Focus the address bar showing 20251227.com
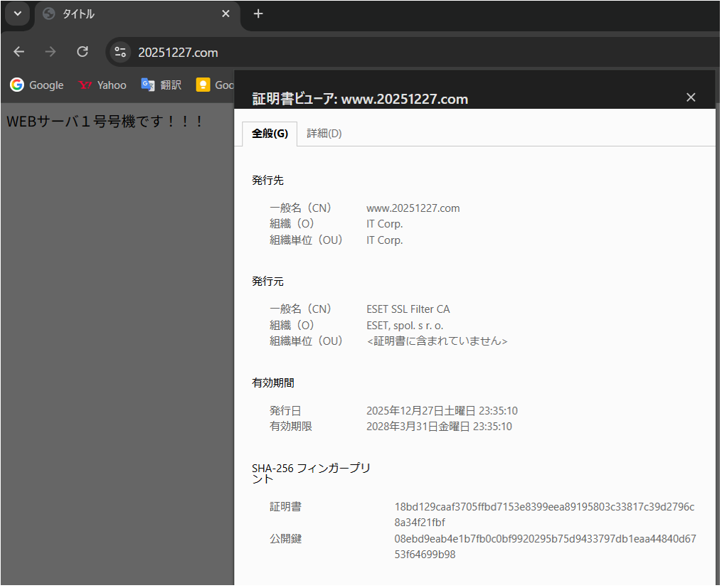The image size is (722, 588). pyautogui.click(x=356, y=52)
